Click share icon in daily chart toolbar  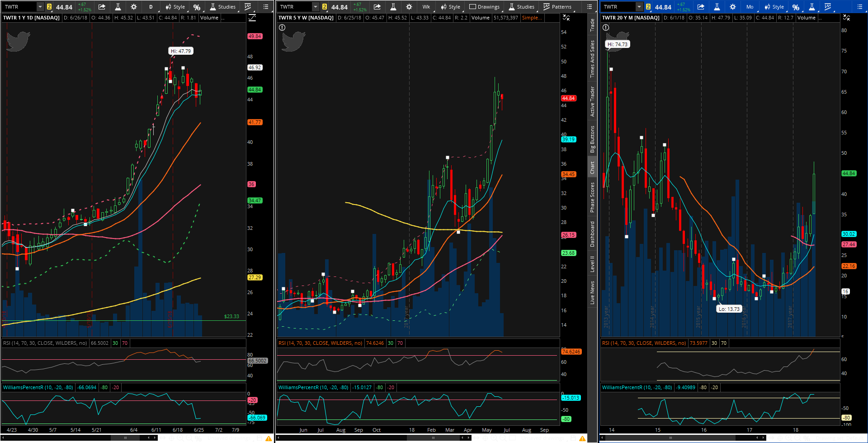(x=102, y=7)
